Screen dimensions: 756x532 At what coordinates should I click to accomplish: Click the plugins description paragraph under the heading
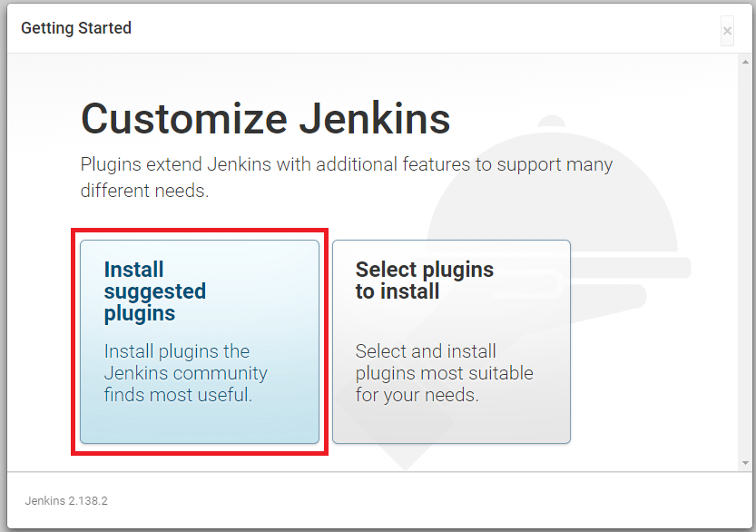345,177
